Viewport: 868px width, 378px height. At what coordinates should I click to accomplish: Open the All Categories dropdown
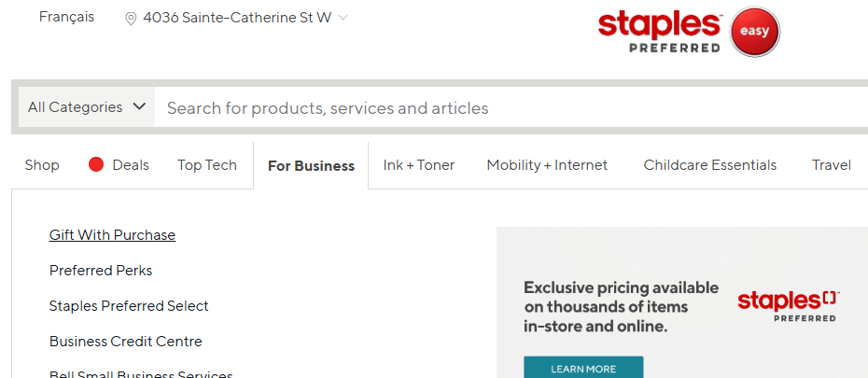(x=87, y=107)
